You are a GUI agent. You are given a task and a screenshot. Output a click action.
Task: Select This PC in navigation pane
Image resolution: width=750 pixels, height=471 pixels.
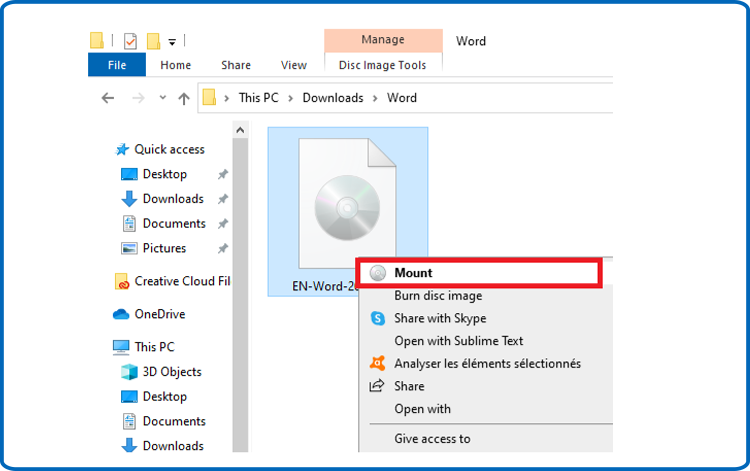[154, 347]
